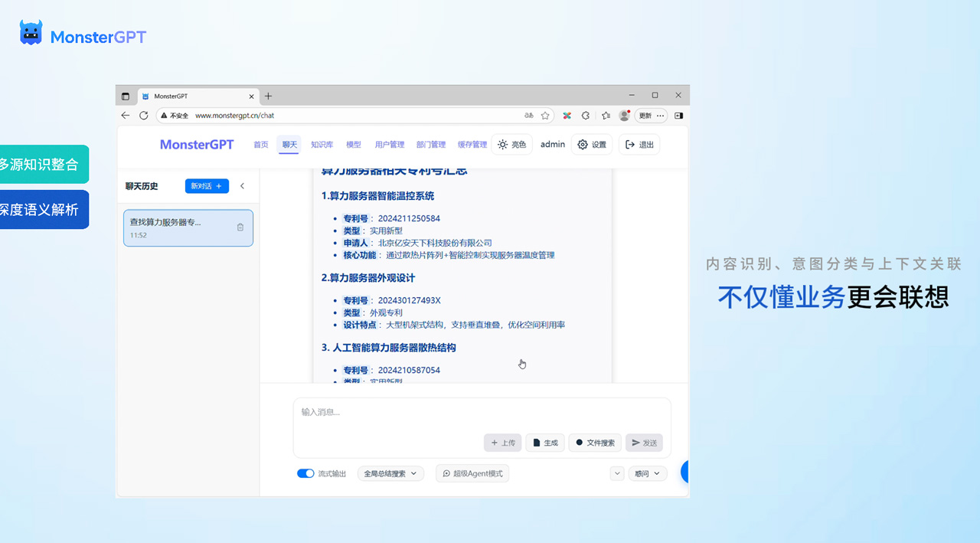980x543 pixels.
Task: Switch theme with the 亮色 toggle
Action: (511, 145)
